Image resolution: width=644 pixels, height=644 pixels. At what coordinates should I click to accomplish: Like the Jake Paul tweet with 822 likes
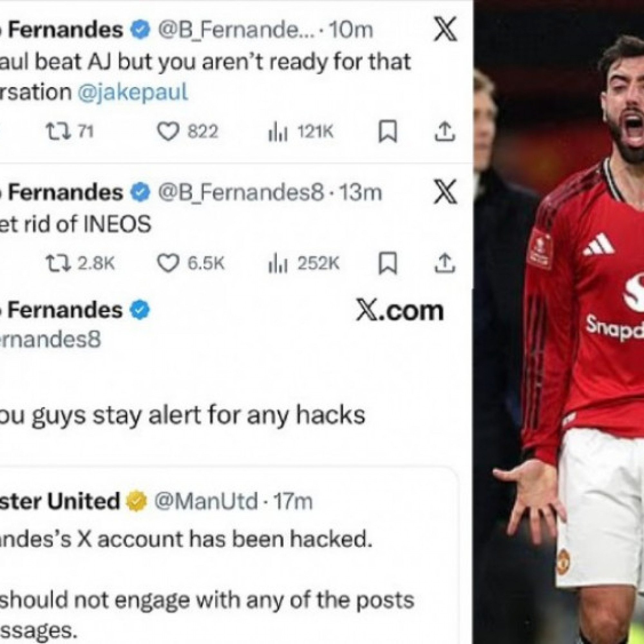coord(168,131)
